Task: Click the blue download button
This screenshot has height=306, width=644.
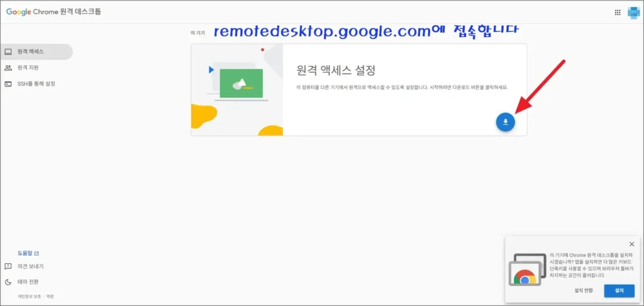Action: [505, 122]
